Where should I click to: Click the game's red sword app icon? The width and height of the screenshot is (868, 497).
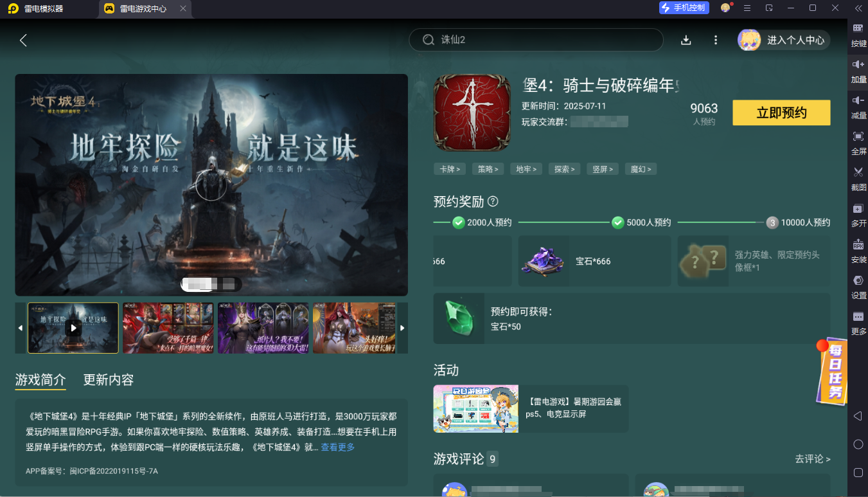tap(472, 113)
